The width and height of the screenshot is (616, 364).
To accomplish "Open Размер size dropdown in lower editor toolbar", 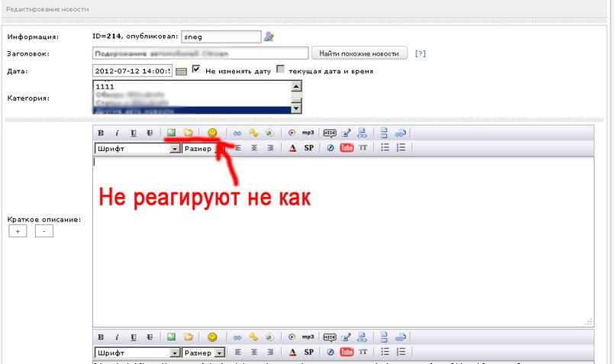I will click(x=204, y=353).
